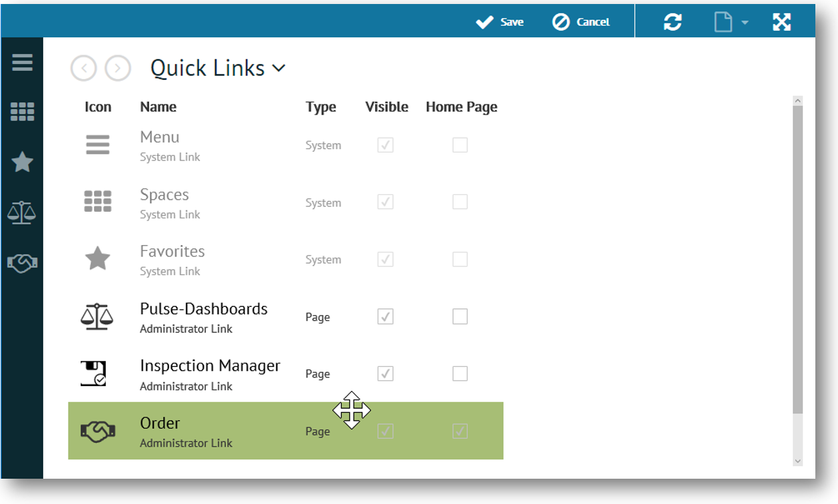Click the Order row handshake icon
838x504 pixels.
(98, 431)
